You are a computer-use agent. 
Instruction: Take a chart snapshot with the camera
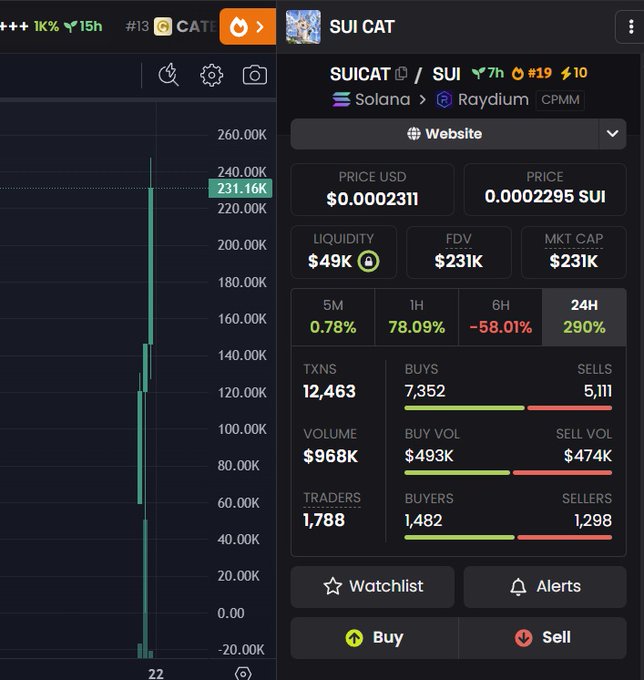tap(255, 75)
